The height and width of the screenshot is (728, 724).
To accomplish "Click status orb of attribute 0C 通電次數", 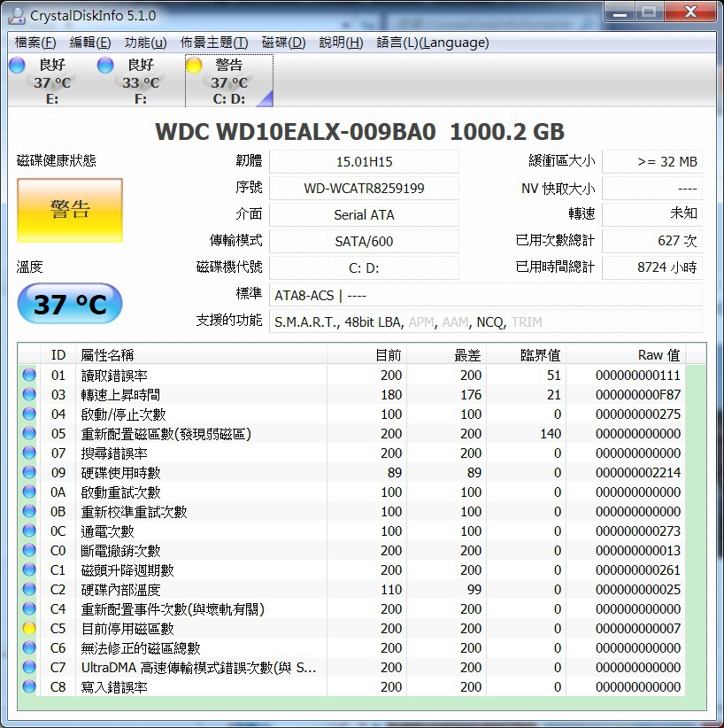I will 29,531.
